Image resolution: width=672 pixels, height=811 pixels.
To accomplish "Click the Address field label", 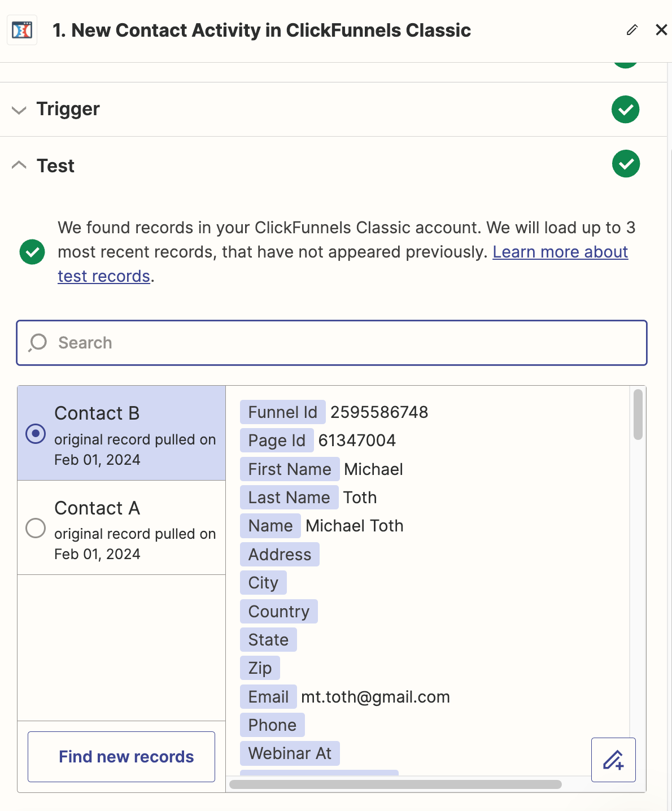I will tap(280, 555).
